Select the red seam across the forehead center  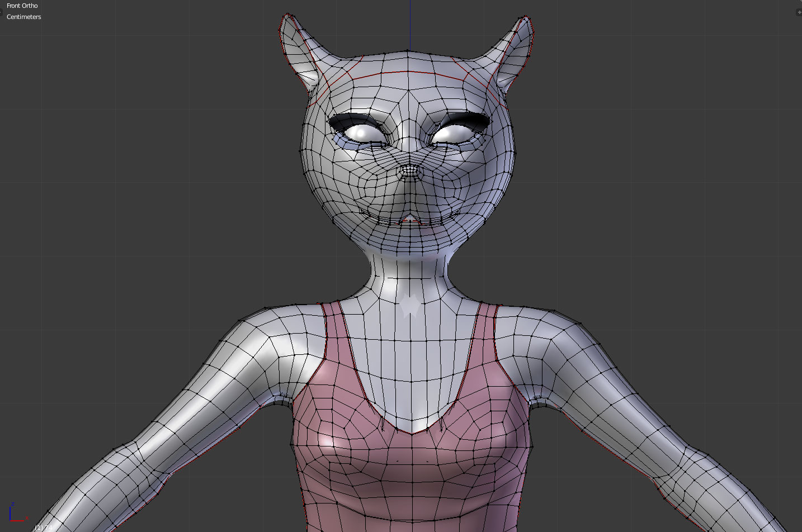(408, 72)
